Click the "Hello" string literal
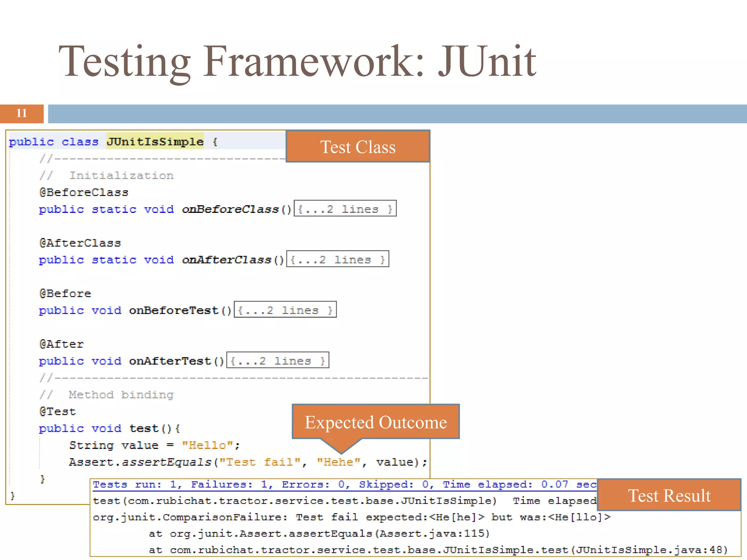Viewport: 747px width, 560px height. (x=207, y=445)
